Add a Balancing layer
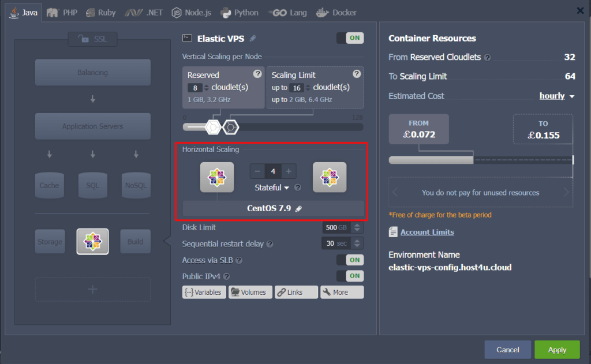This screenshot has width=591, height=364. (x=93, y=72)
